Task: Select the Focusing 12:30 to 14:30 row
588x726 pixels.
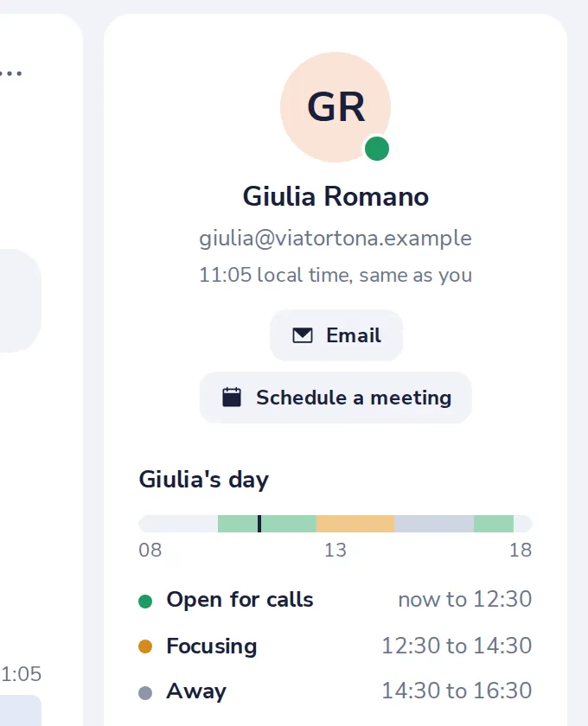Action: [x=336, y=646]
